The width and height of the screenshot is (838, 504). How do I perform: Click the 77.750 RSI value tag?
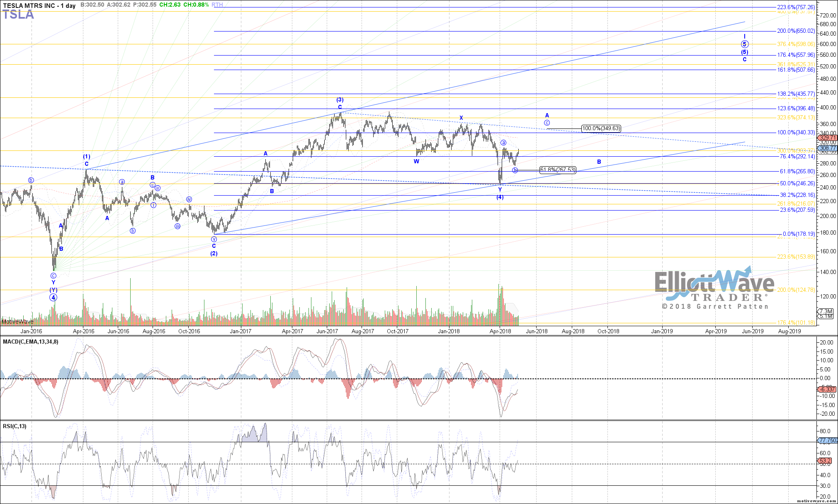coord(828,441)
